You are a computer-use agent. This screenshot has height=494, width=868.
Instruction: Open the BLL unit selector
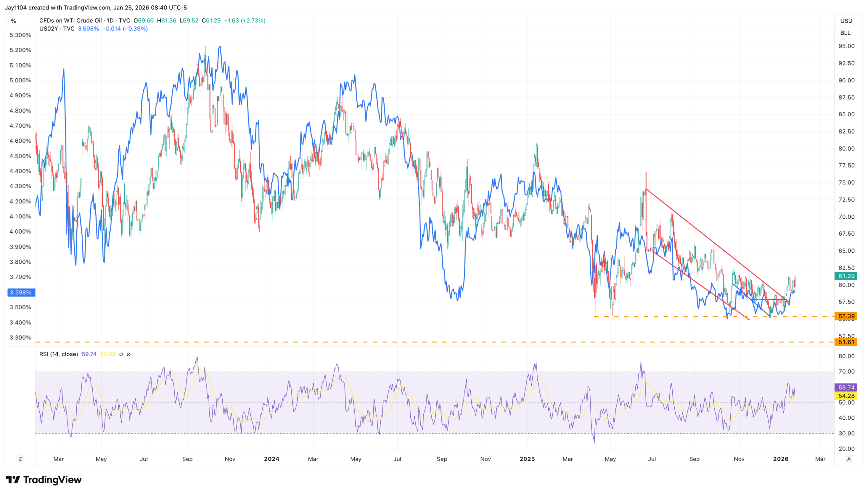[845, 33]
